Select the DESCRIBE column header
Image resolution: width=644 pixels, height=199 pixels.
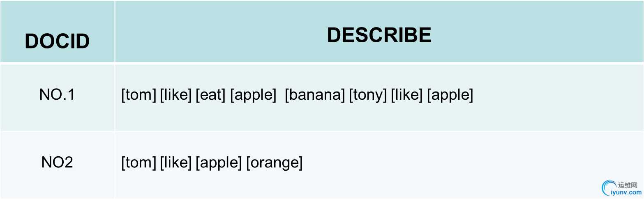coord(379,35)
